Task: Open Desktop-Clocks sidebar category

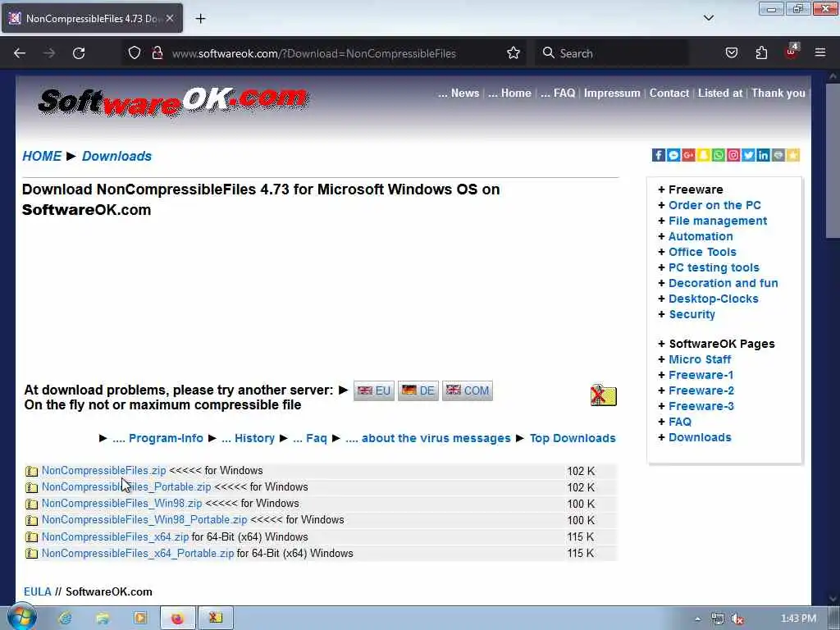Action: pos(714,299)
